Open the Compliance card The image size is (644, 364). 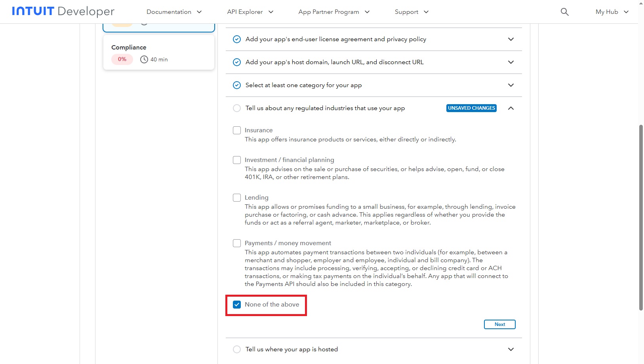point(158,52)
